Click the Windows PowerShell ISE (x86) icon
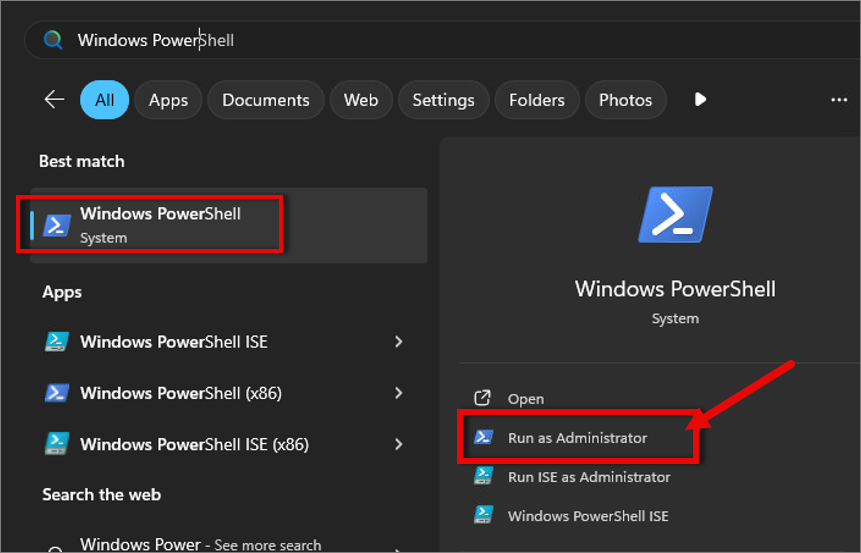861x553 pixels. tap(57, 444)
